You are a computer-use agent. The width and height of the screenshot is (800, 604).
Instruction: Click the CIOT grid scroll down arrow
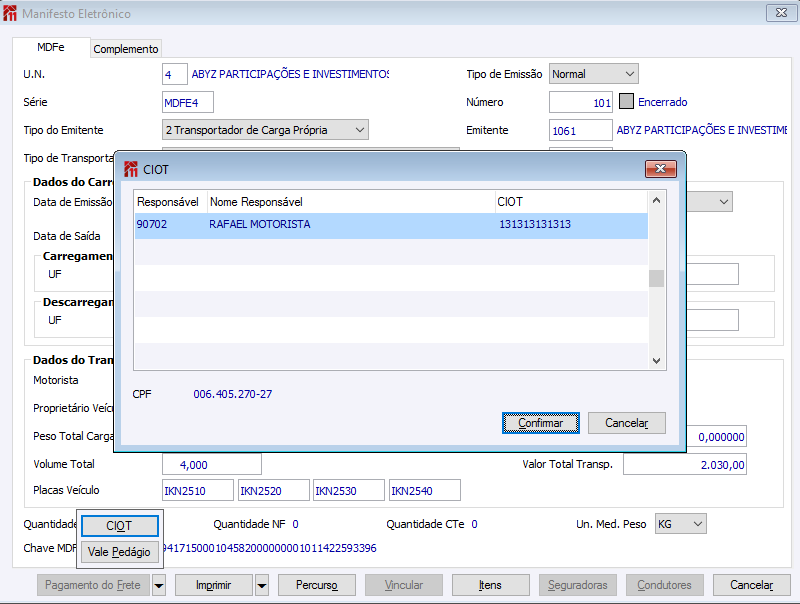[657, 361]
